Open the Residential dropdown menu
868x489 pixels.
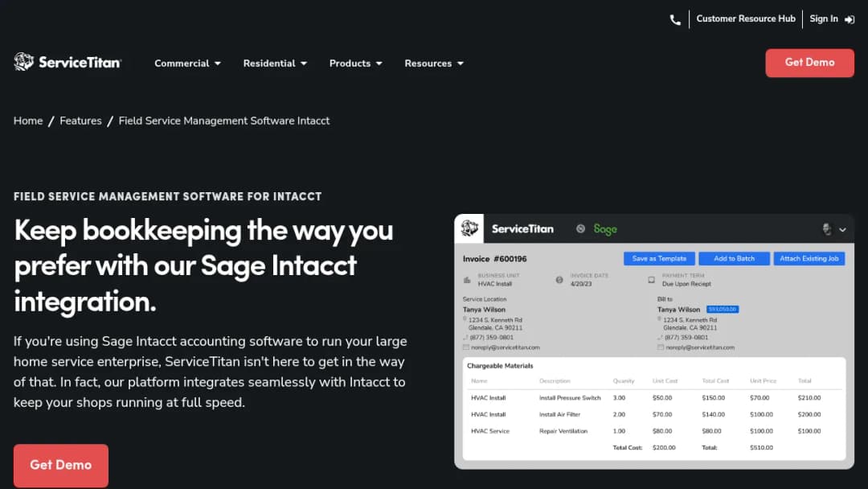[275, 63]
